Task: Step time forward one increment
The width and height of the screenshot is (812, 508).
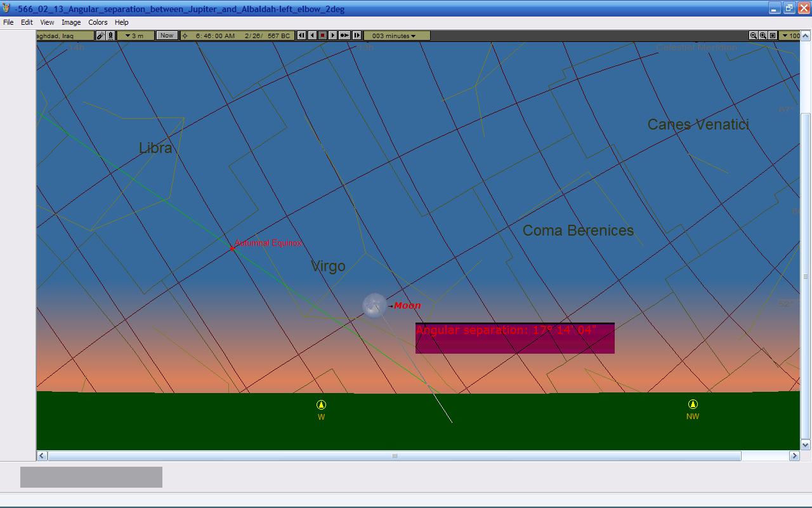Action: click(x=357, y=36)
